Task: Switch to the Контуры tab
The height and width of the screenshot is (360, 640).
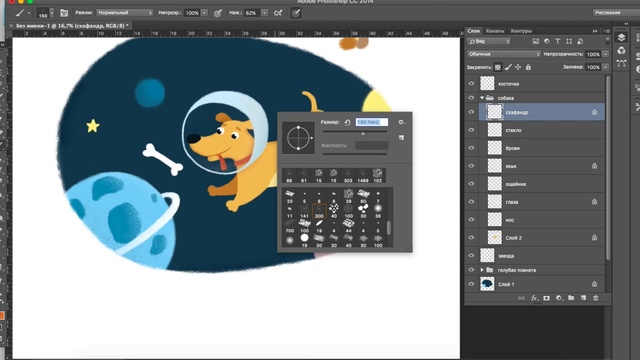Action: point(521,31)
